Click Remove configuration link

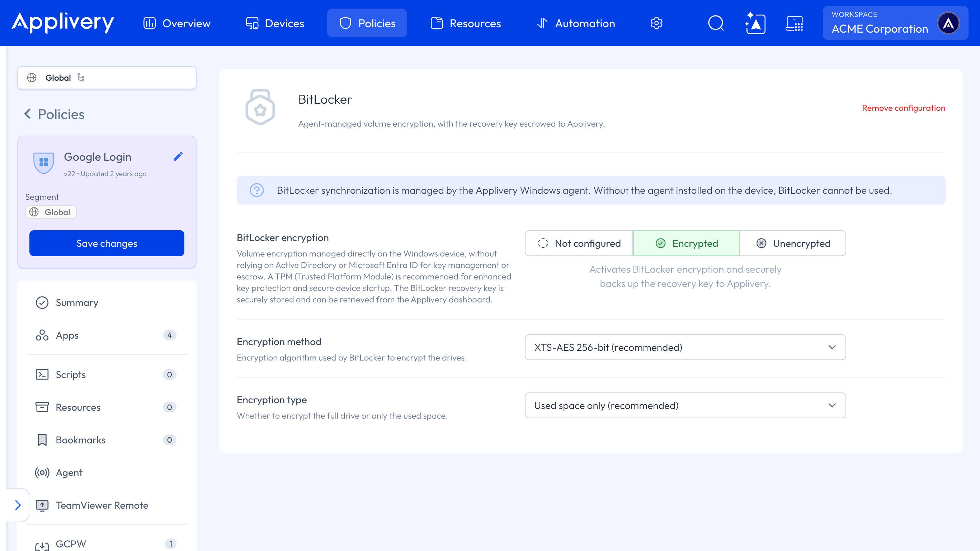click(904, 108)
